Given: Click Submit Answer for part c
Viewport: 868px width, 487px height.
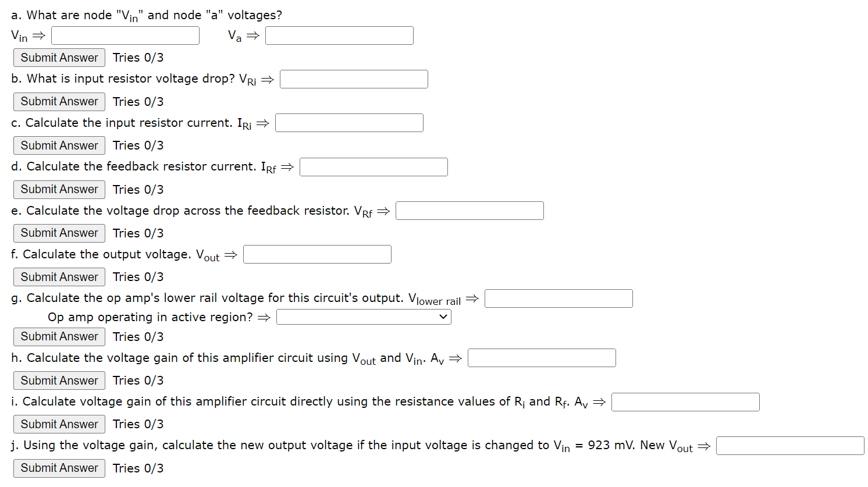Looking at the screenshot, I should tap(59, 145).
